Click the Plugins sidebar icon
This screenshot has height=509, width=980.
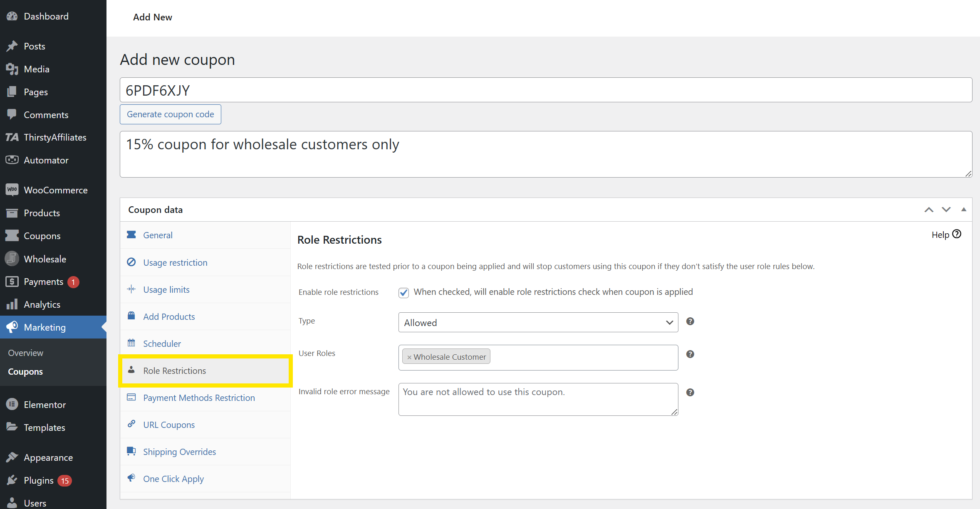tap(12, 480)
